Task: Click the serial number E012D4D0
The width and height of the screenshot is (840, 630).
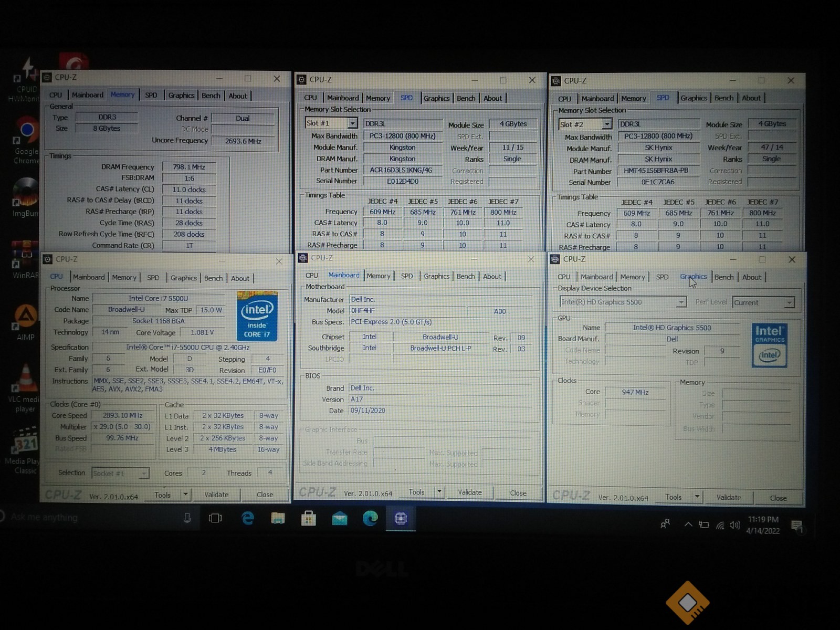Action: tap(403, 181)
